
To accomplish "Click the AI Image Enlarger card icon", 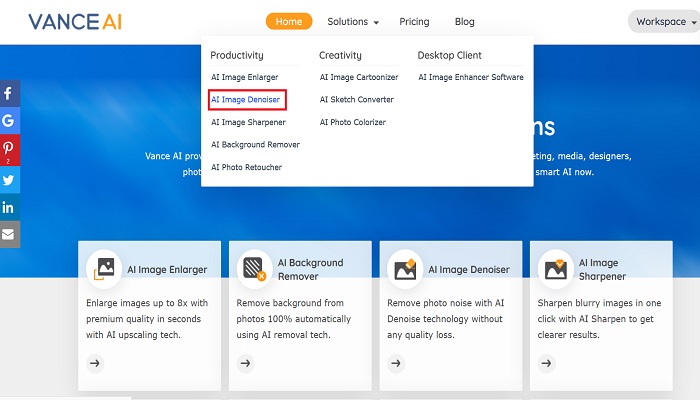I will tap(104, 269).
